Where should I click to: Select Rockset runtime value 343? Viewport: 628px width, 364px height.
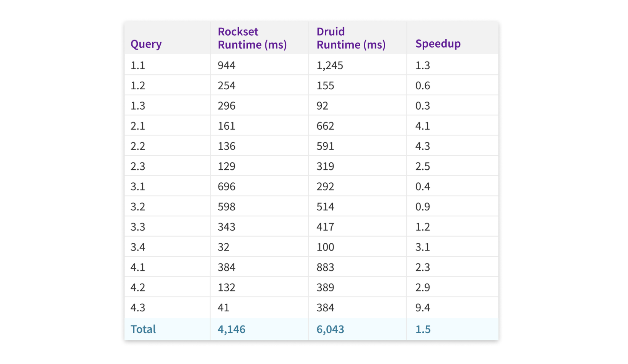coord(227,227)
